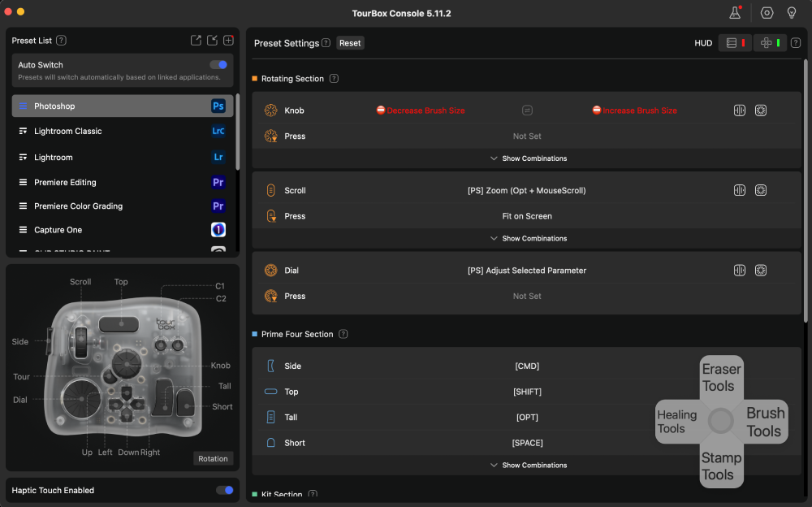This screenshot has width=812, height=507.
Task: Toggle Haptic Touch Enabled switch
Action: click(x=225, y=491)
